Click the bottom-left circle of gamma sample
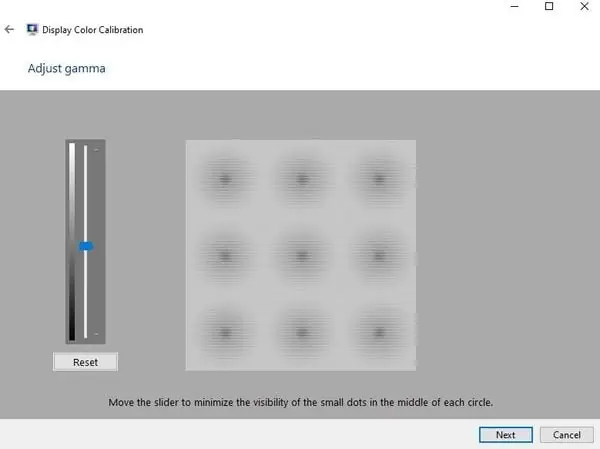The image size is (600, 449). pyautogui.click(x=225, y=332)
